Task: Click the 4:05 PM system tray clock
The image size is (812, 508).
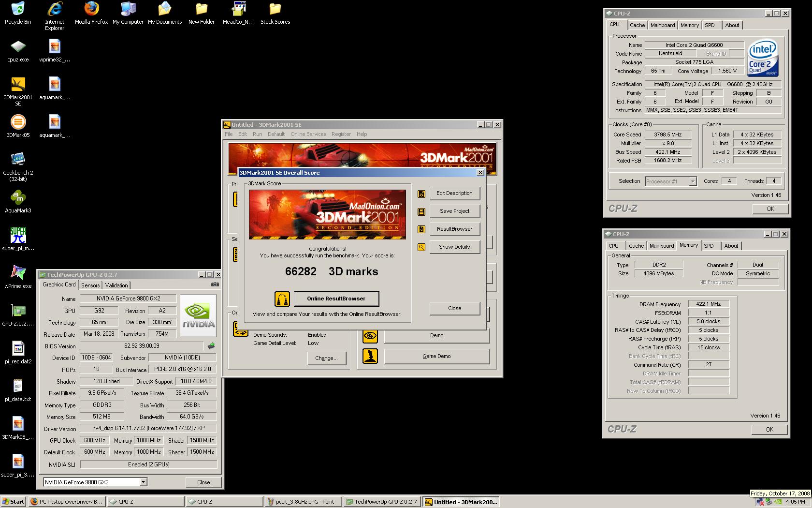Action: (x=795, y=502)
